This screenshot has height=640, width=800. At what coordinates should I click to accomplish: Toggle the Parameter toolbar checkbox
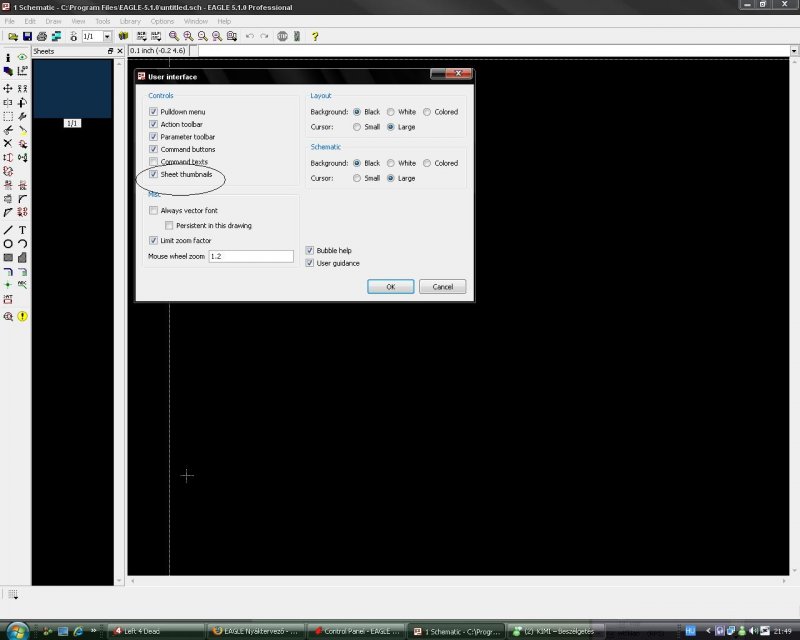(x=154, y=137)
